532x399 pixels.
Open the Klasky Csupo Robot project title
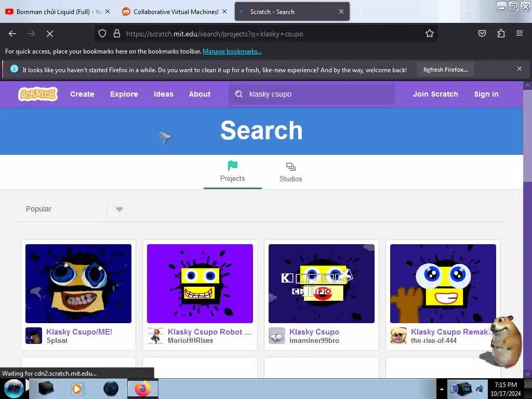(210, 332)
